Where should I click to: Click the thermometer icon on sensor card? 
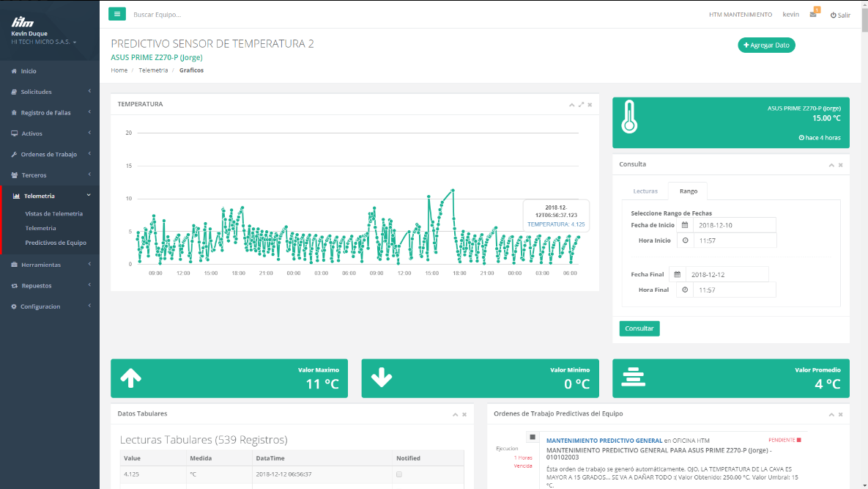(x=629, y=117)
